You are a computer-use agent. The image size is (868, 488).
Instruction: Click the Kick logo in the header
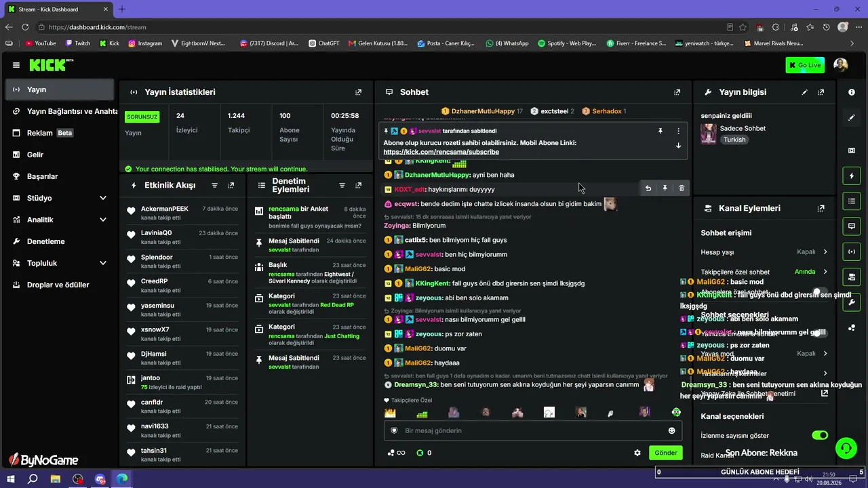tap(52, 65)
